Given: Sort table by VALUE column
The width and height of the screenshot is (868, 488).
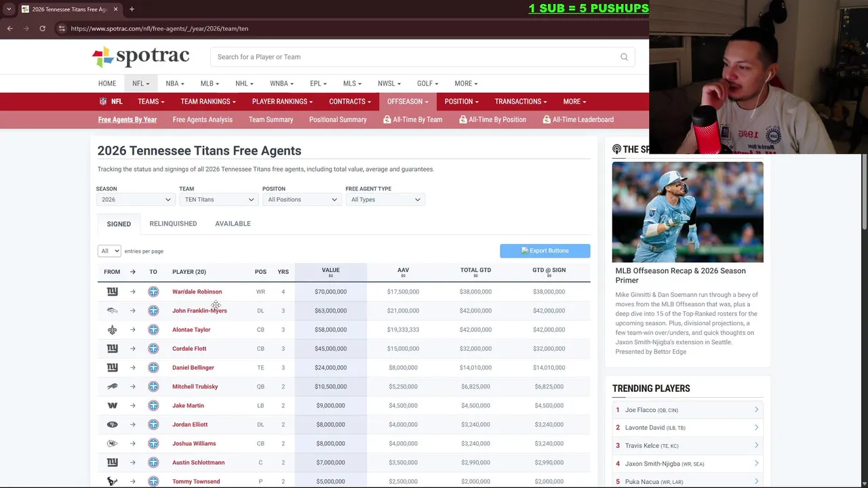Looking at the screenshot, I should (331, 272).
